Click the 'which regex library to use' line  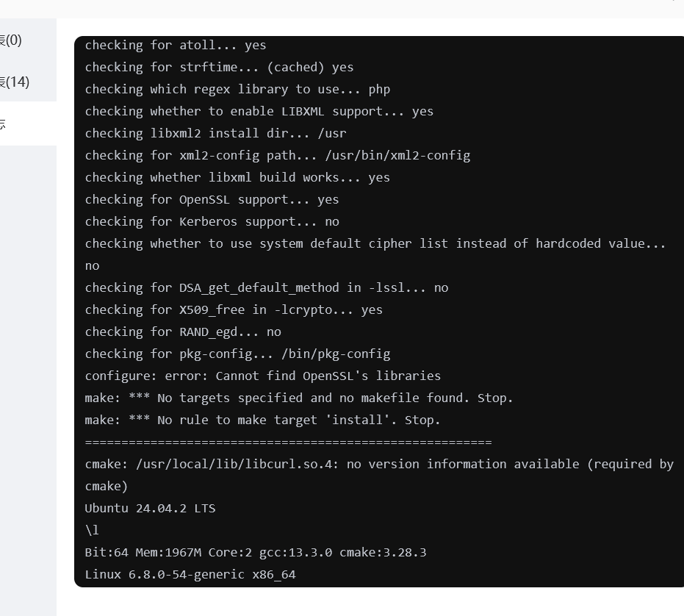(237, 90)
